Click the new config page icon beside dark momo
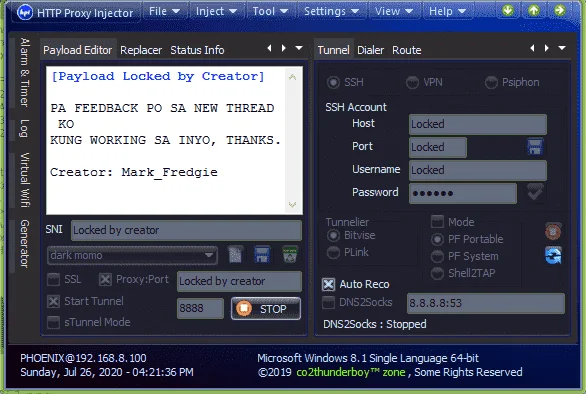Screen dimensions: 586x394 point(235,255)
